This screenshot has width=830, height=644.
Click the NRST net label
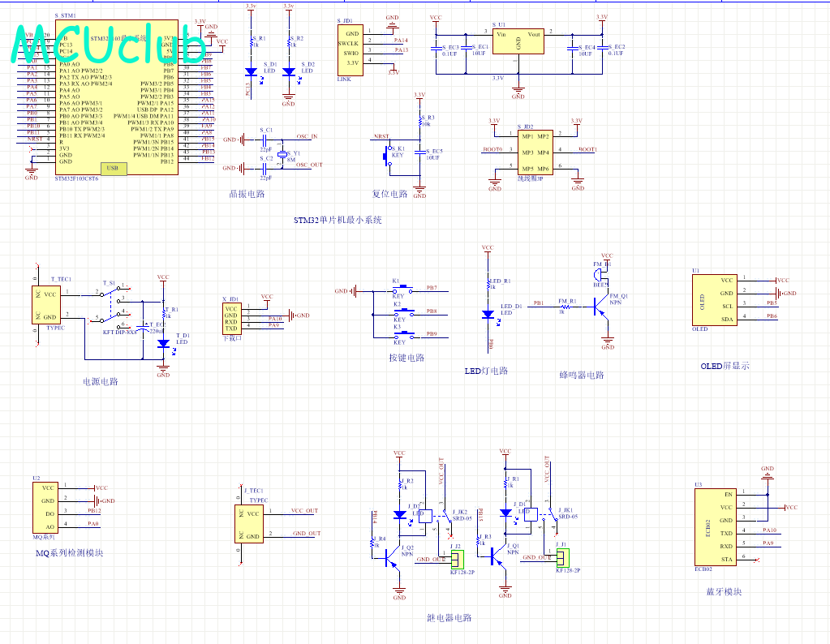point(381,136)
